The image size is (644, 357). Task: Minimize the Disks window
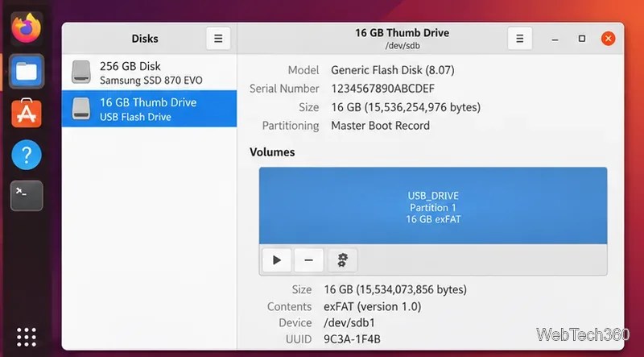click(x=555, y=39)
